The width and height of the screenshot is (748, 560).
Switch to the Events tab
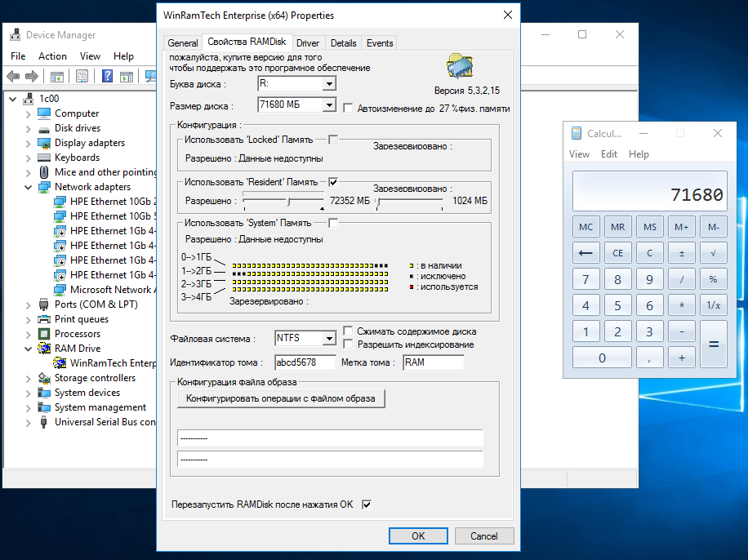(x=380, y=43)
